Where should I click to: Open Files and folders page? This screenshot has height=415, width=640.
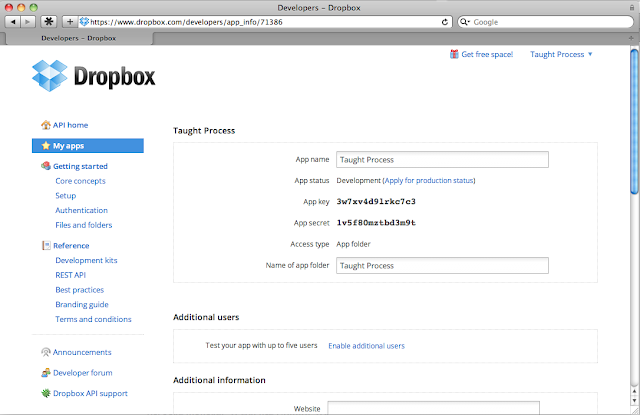click(x=84, y=225)
